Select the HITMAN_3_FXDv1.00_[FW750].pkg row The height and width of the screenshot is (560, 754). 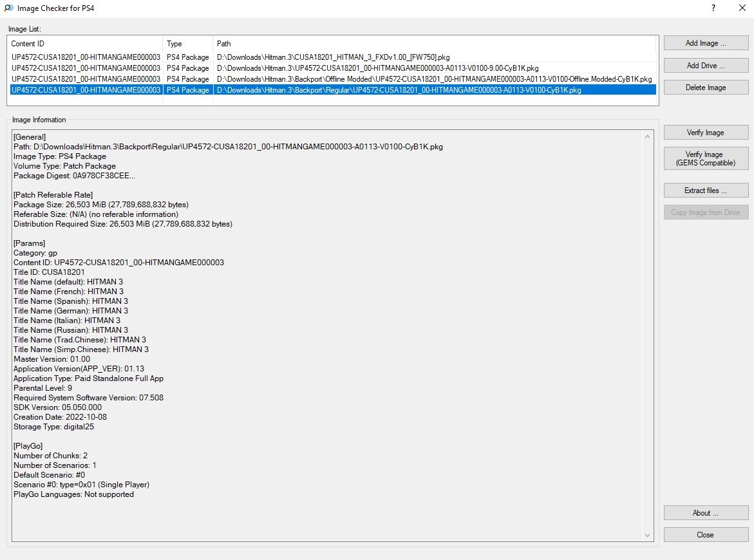click(333, 57)
